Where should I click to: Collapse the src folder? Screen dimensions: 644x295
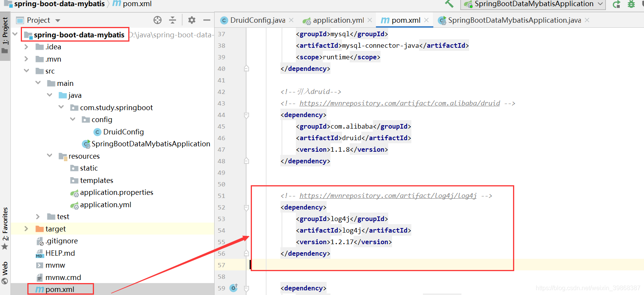click(x=26, y=71)
